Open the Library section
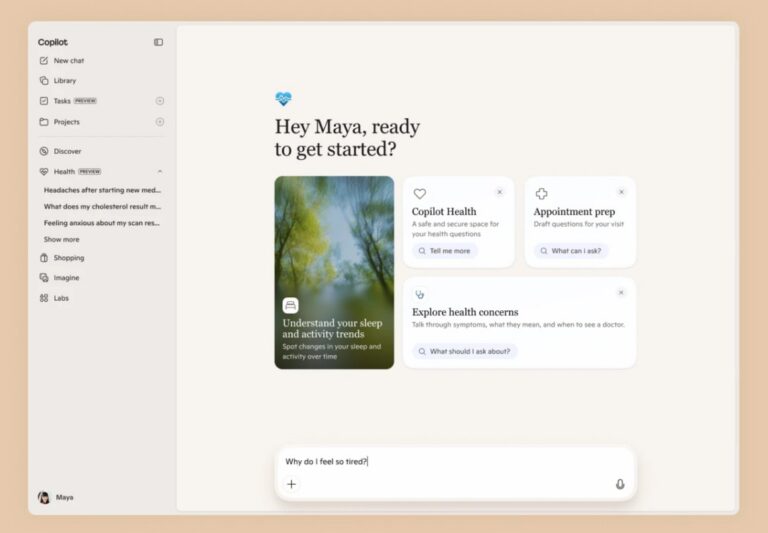 (65, 80)
